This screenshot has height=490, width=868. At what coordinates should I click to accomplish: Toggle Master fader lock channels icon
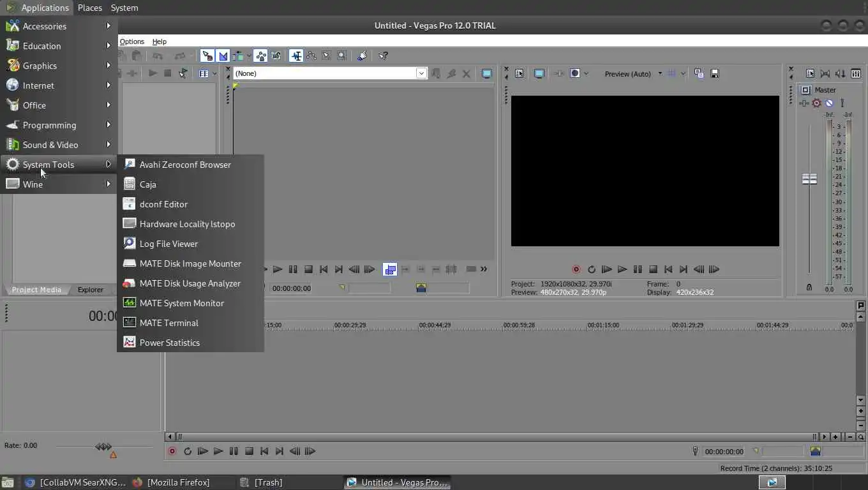coord(809,288)
